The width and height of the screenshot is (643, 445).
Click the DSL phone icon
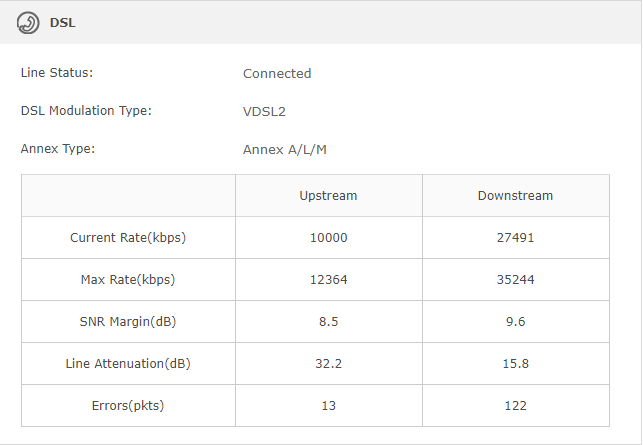(29, 22)
